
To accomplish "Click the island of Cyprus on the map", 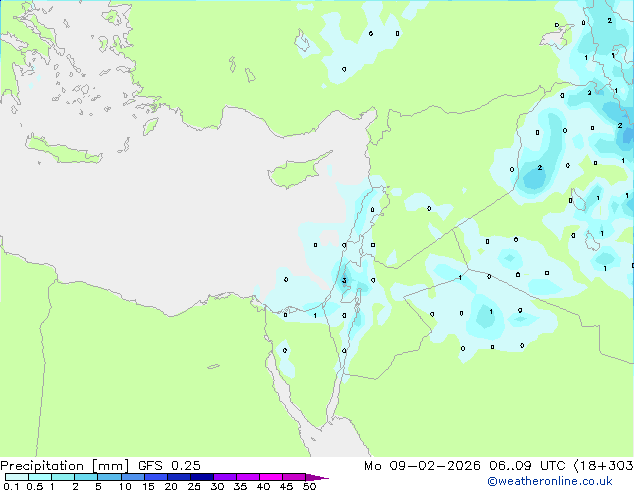I will (294, 173).
